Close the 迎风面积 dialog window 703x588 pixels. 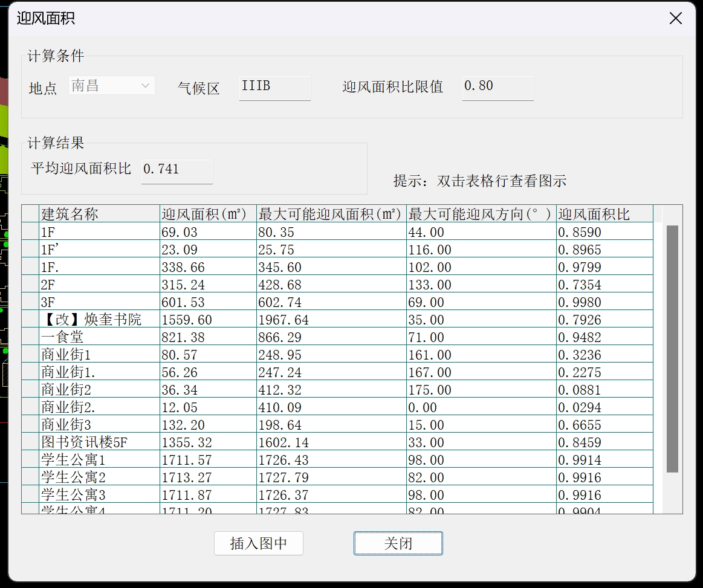pos(675,19)
